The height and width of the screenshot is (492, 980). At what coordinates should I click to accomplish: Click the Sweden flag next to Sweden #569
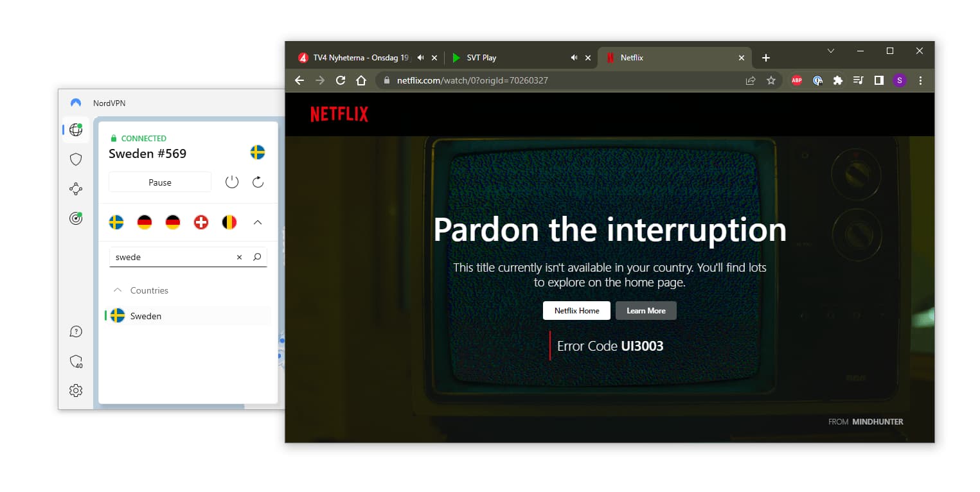[258, 152]
